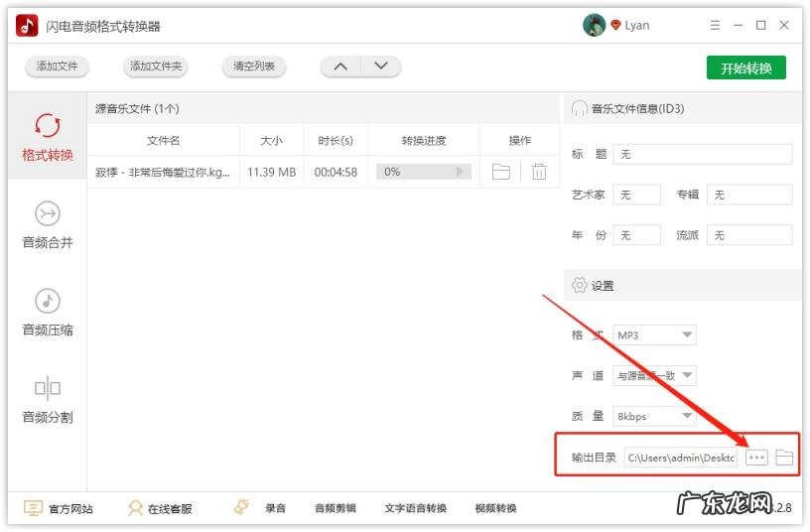This screenshot has height=532, width=810.
Task: Click the monitor icon beside 官方网站
Action: point(33,508)
